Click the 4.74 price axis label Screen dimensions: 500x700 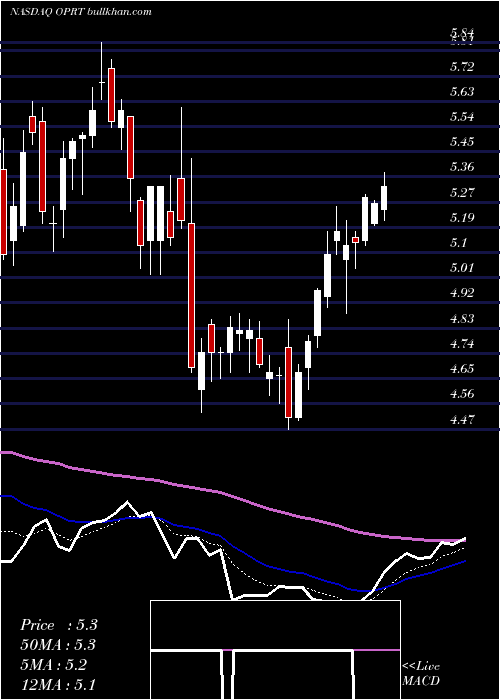(462, 344)
